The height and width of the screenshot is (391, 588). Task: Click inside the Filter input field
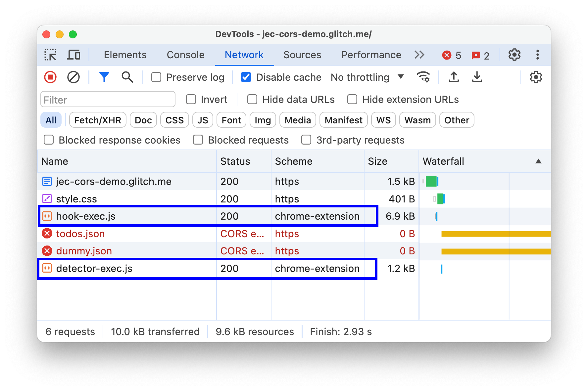click(x=107, y=99)
